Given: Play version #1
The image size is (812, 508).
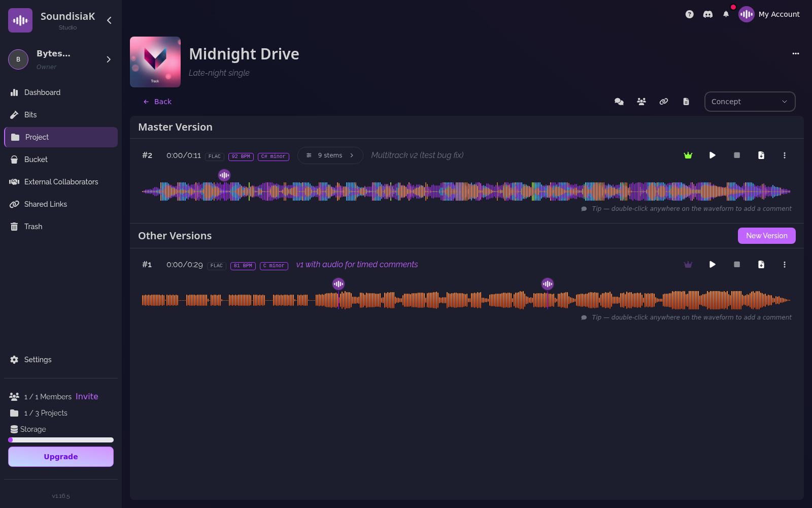Looking at the screenshot, I should coord(713,265).
